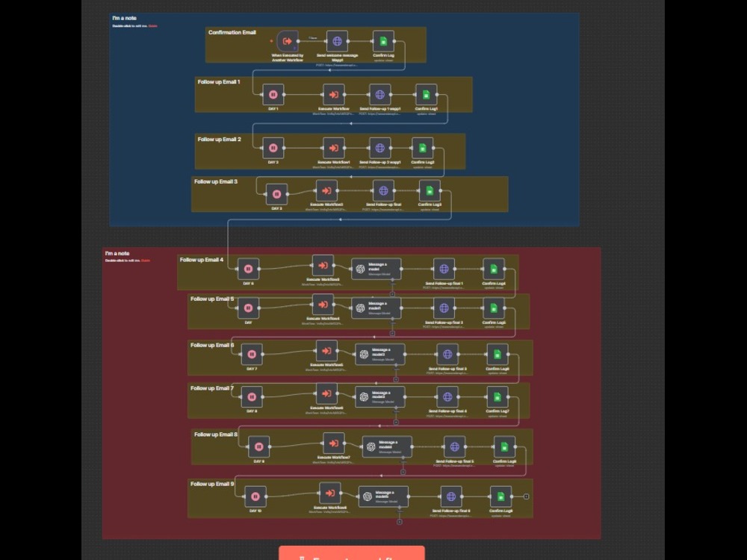The width and height of the screenshot is (747, 560).
Task: Open the Guide link in the blue sticky note
Action: (152, 26)
